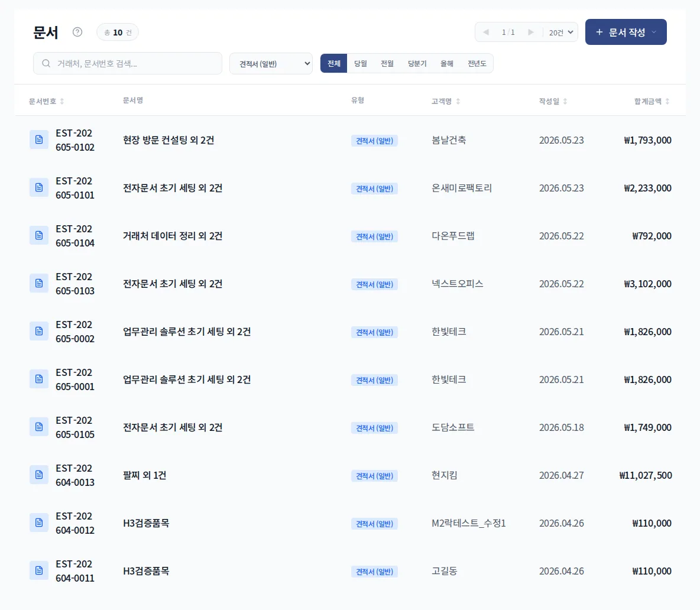Go to next page arrow
700x610 pixels.
click(x=530, y=32)
